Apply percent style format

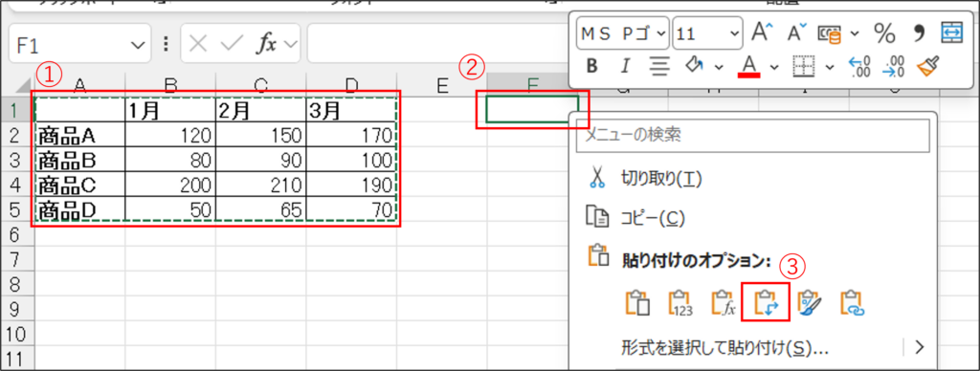click(x=883, y=33)
